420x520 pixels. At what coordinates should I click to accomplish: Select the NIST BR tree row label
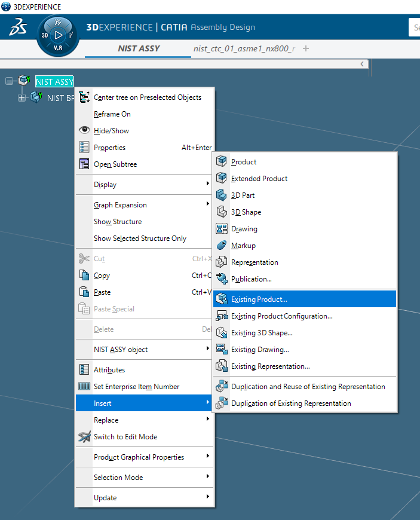pyautogui.click(x=61, y=98)
